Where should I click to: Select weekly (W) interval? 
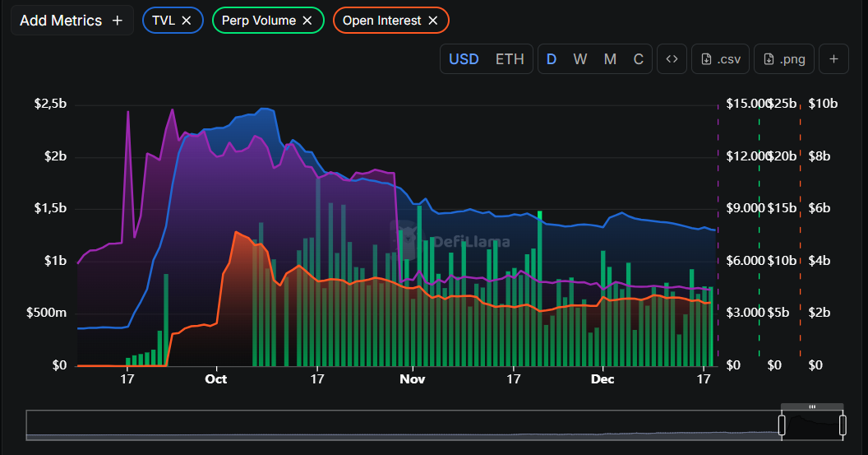(580, 59)
